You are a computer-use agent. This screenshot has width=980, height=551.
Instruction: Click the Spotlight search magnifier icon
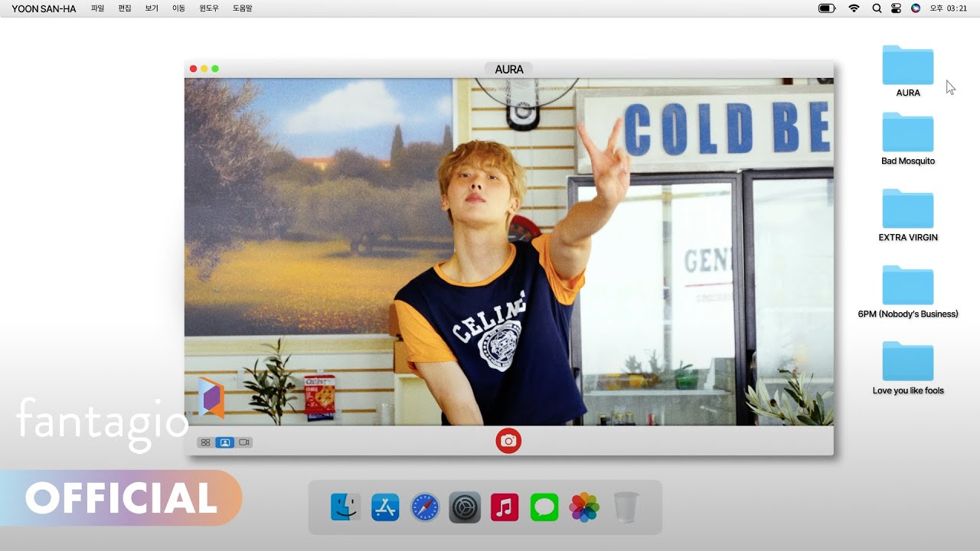(877, 8)
